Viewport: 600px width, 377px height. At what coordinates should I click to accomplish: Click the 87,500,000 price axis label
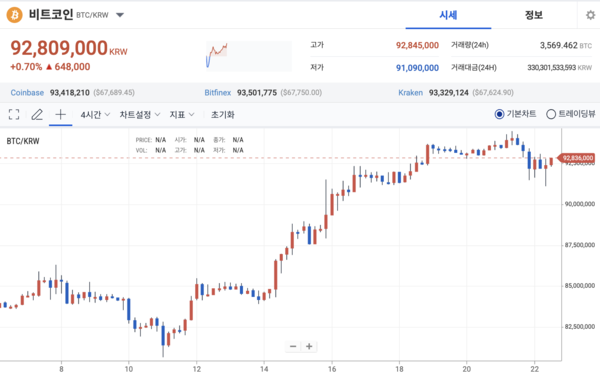[x=580, y=245]
